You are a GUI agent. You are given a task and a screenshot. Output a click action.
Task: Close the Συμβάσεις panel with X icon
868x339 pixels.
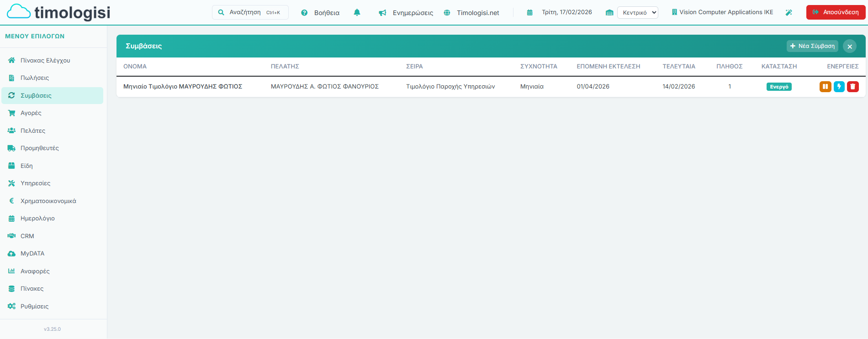pyautogui.click(x=849, y=47)
